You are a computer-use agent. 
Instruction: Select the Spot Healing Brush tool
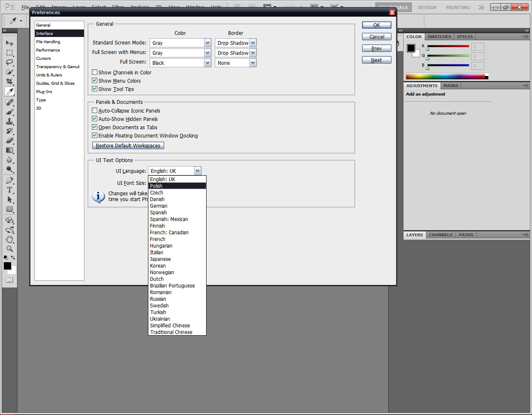[x=10, y=102]
